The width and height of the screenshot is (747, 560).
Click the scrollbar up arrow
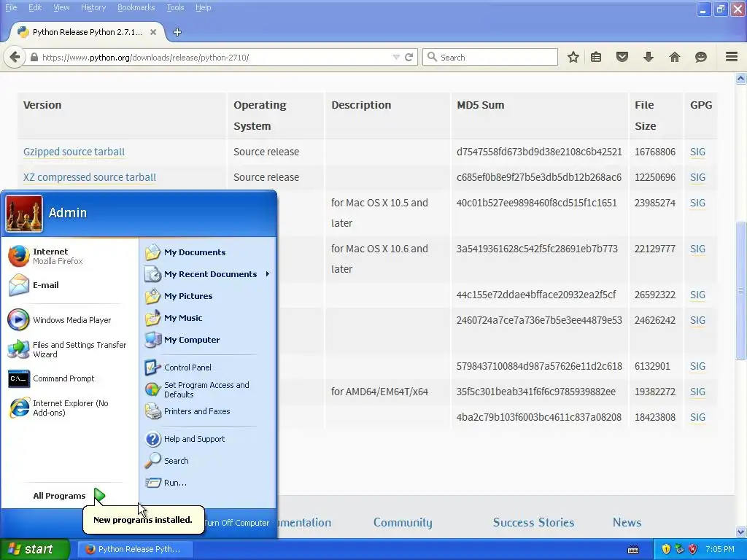point(740,79)
